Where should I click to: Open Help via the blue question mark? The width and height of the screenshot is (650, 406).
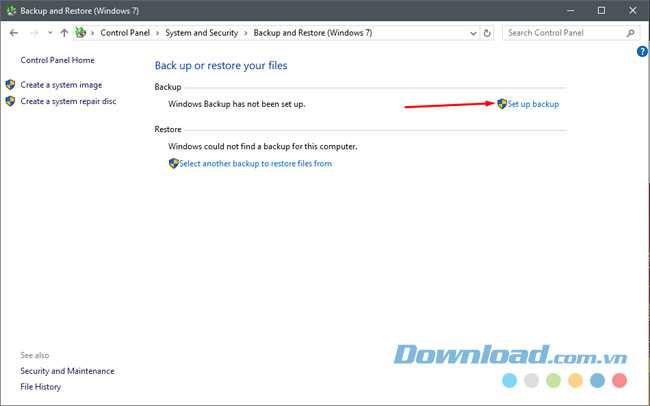(x=642, y=51)
